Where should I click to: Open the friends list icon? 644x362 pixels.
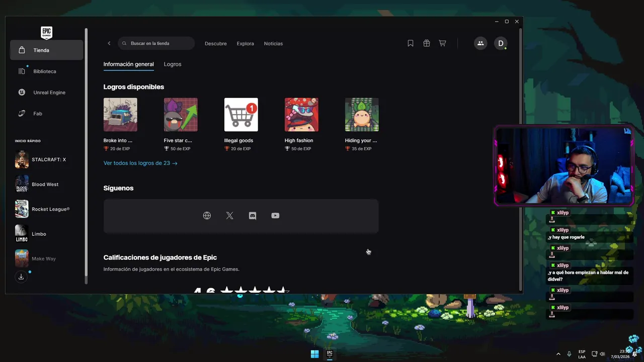[x=480, y=43]
